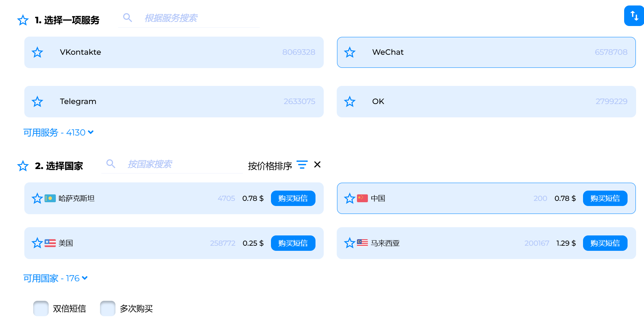Click the 2. 选择国家 heading text
This screenshot has height=322, width=644.
pyautogui.click(x=59, y=166)
